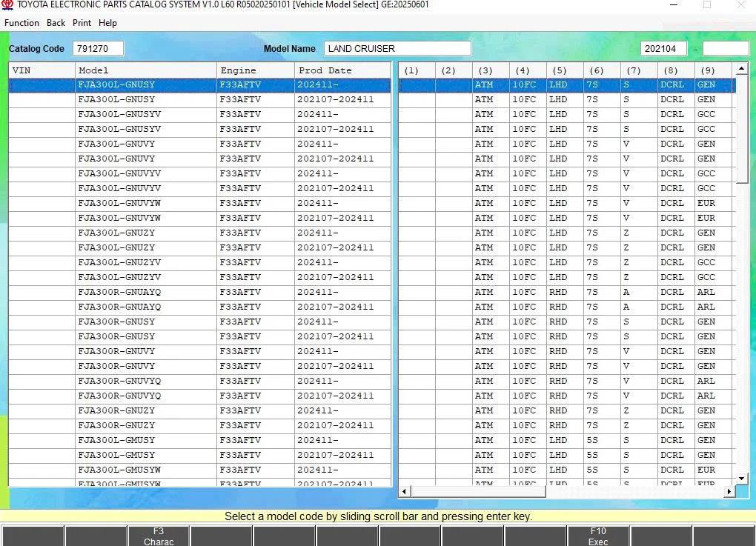756x546 pixels.
Task: Select FJA300R-GNUZY row with date 202411-
Action: 199,410
